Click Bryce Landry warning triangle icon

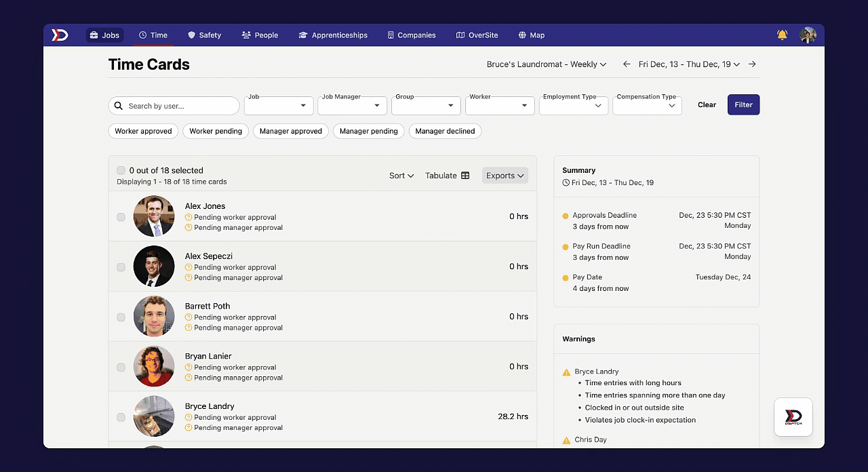[x=566, y=372]
